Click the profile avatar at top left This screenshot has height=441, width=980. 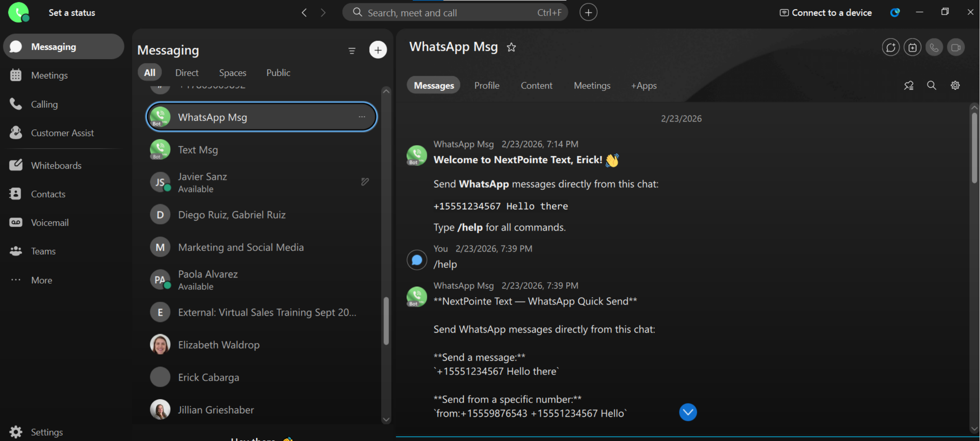click(x=19, y=12)
